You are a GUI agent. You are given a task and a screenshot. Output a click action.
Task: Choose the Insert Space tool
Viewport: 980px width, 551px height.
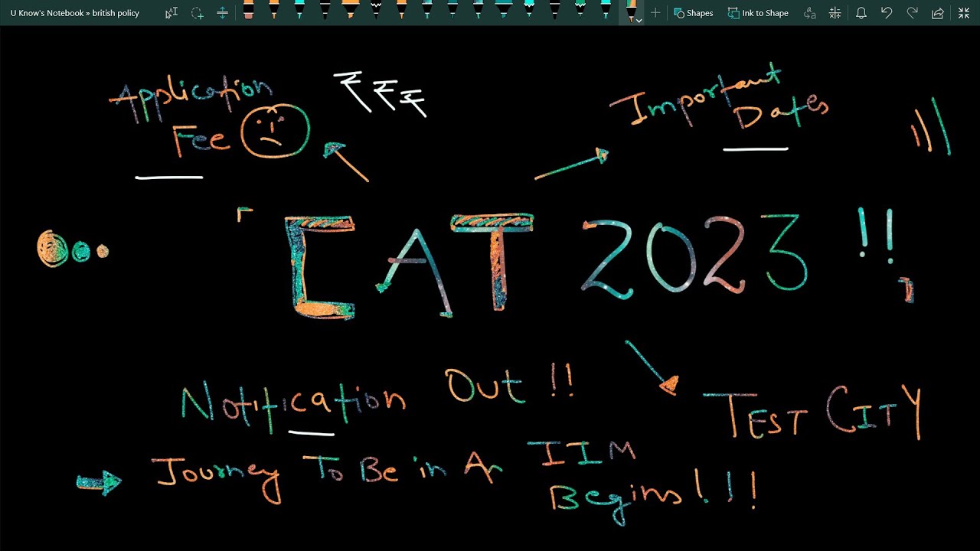click(x=222, y=13)
